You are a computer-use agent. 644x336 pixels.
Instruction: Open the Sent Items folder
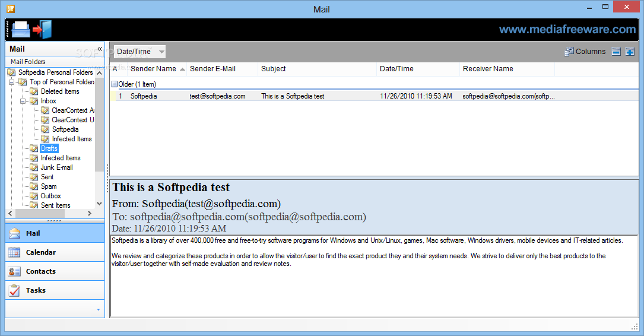[x=55, y=205]
